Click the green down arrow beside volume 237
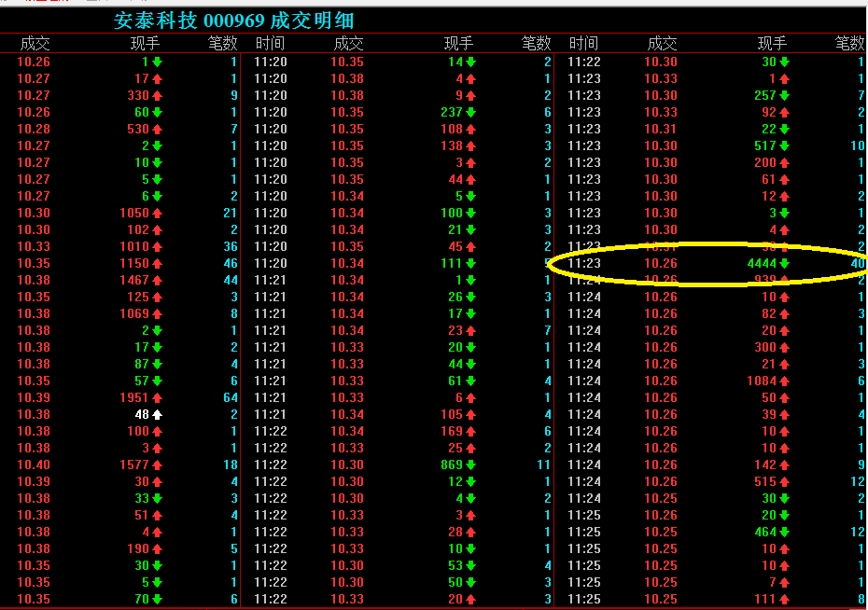The image size is (868, 610). click(x=470, y=112)
